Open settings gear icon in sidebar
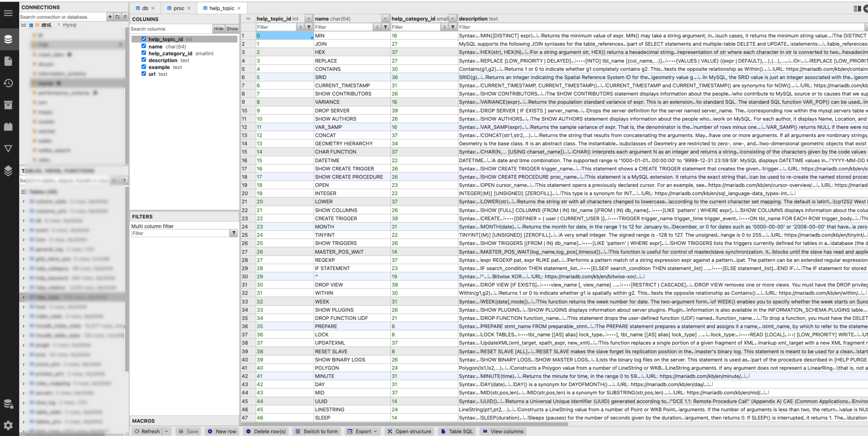This screenshot has width=868, height=436. click(8, 425)
